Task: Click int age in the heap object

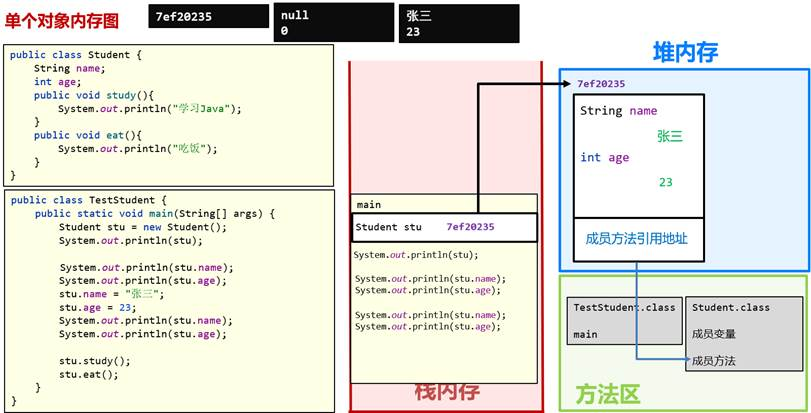Action: click(x=605, y=158)
